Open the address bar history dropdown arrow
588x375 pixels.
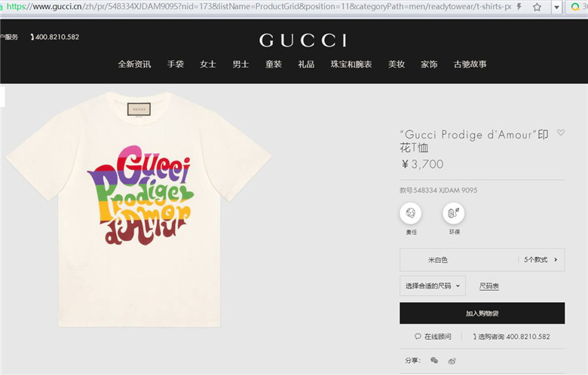click(x=556, y=7)
